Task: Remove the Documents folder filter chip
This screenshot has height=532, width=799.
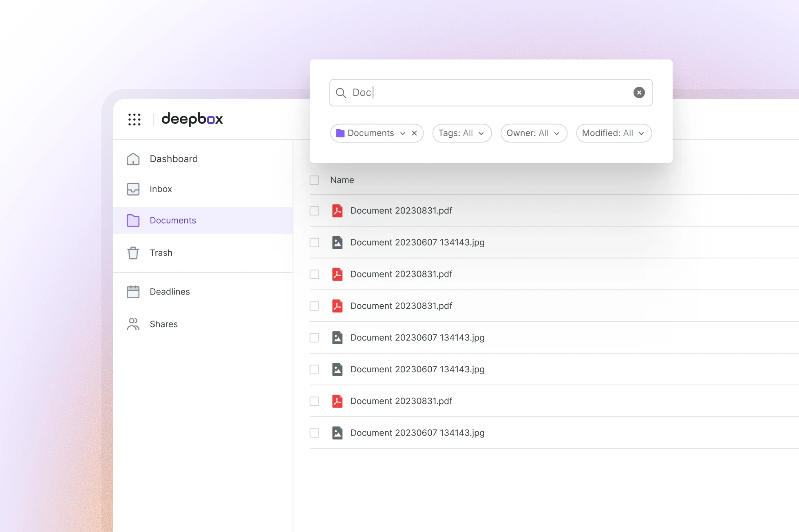Action: (414, 133)
